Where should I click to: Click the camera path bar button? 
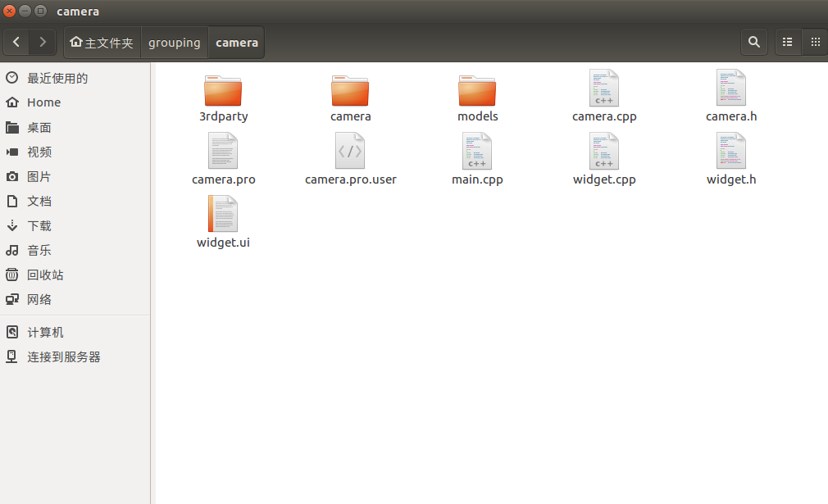tap(237, 43)
